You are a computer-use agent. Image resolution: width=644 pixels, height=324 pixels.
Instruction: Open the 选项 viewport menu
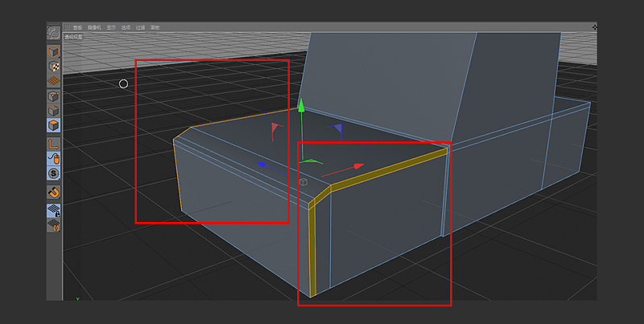tap(126, 27)
